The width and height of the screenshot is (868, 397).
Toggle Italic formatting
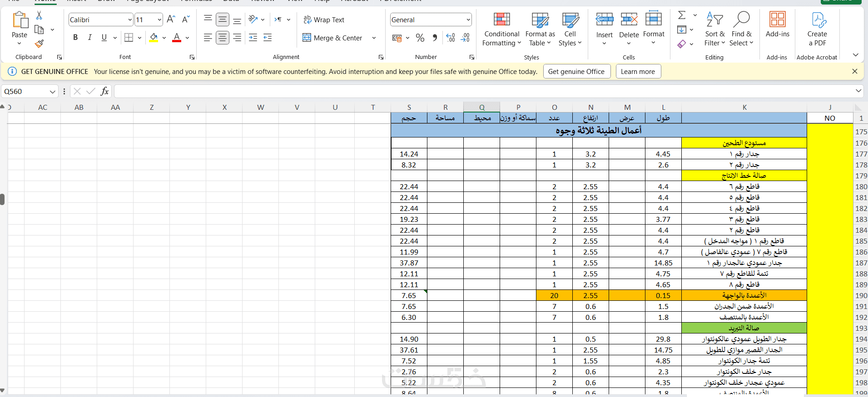click(89, 38)
